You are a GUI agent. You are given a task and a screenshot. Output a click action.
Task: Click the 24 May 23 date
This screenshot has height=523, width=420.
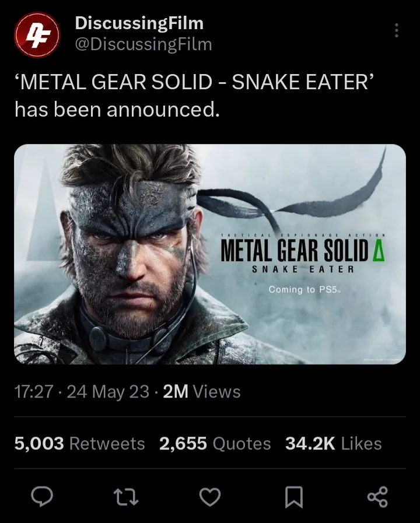[x=108, y=392]
